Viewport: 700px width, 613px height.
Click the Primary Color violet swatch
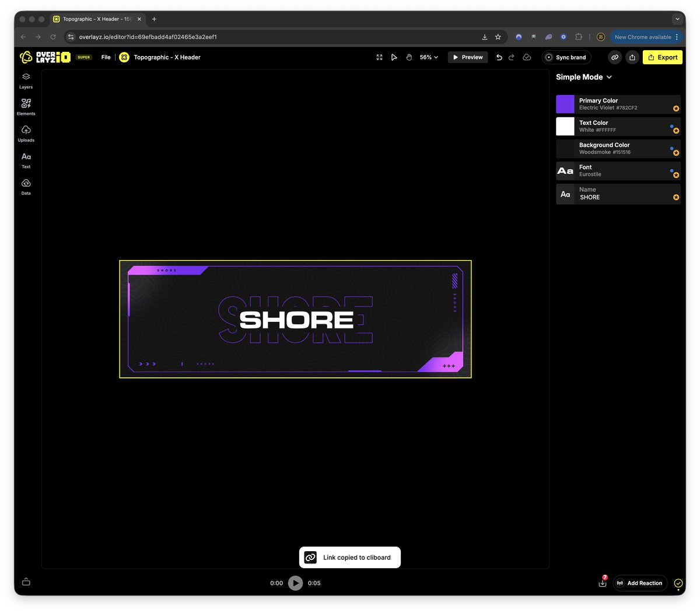click(565, 104)
